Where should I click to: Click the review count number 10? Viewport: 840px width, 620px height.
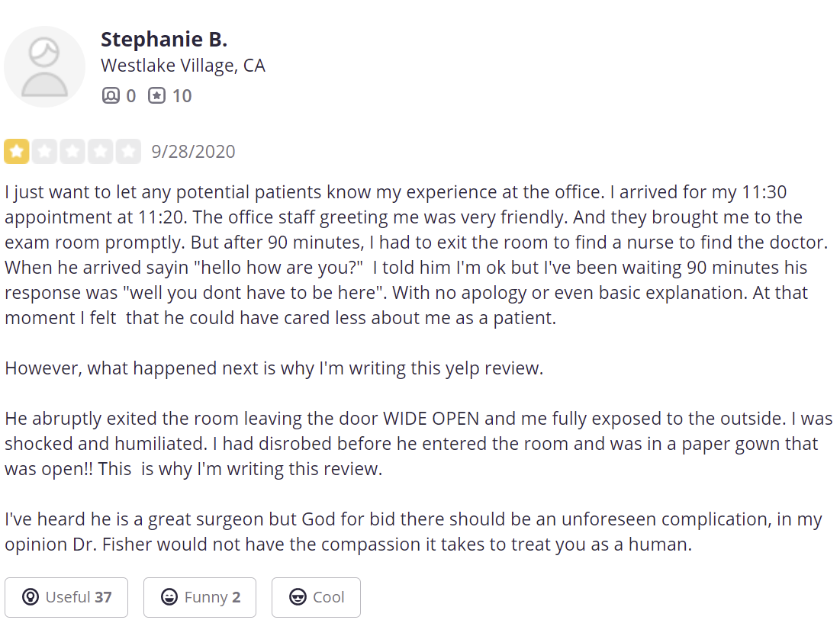tap(182, 96)
